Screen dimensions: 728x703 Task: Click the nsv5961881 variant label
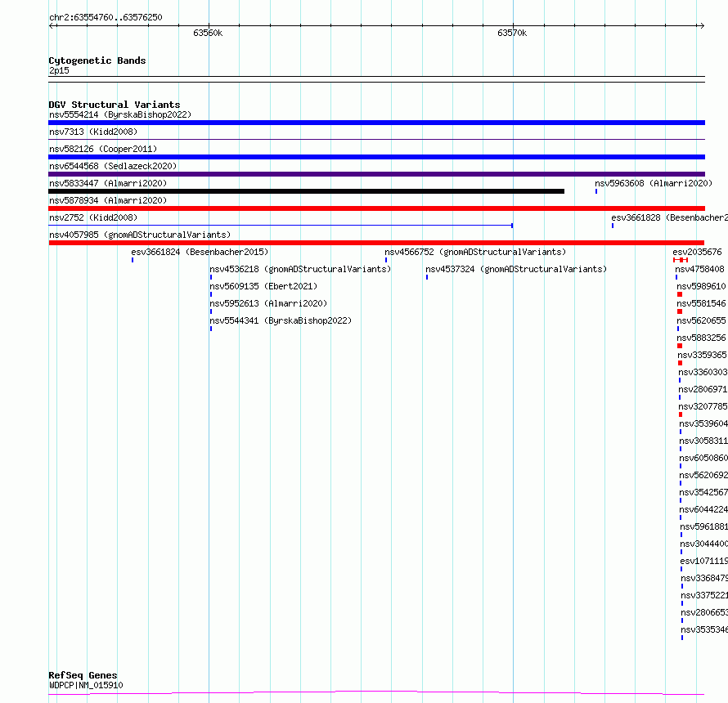click(x=703, y=526)
